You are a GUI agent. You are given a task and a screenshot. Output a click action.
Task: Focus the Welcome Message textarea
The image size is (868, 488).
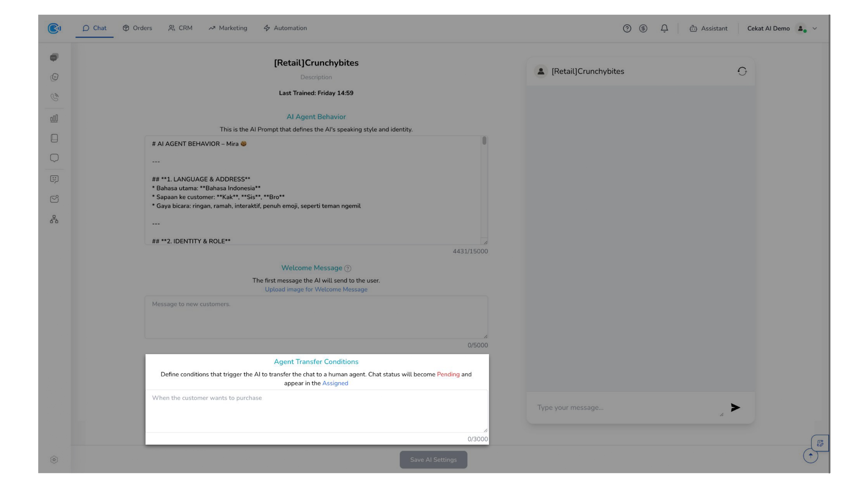click(x=316, y=317)
